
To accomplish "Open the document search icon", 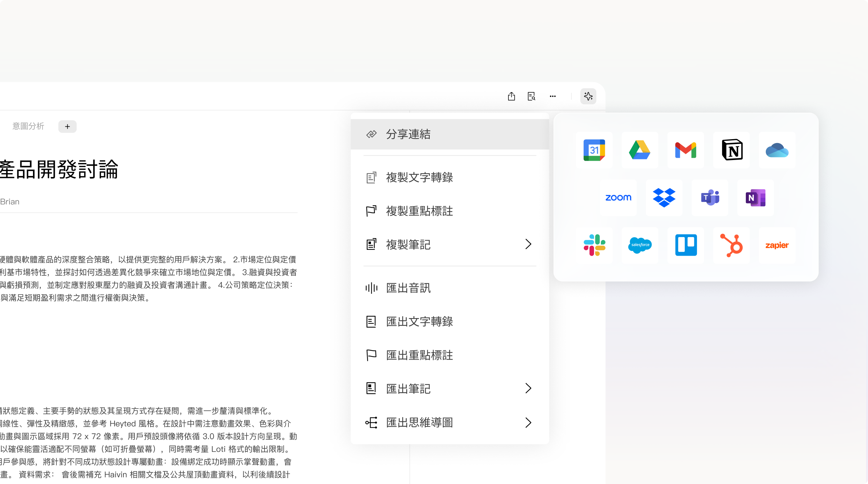I will (x=531, y=96).
